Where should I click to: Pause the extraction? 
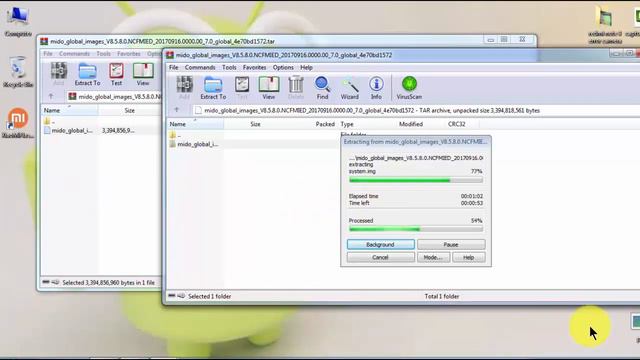tap(451, 244)
